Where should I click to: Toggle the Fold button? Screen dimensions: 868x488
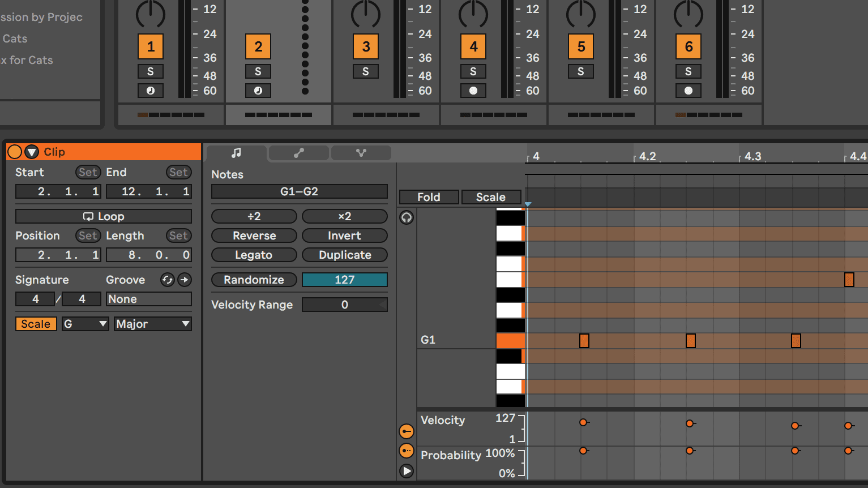[429, 197]
